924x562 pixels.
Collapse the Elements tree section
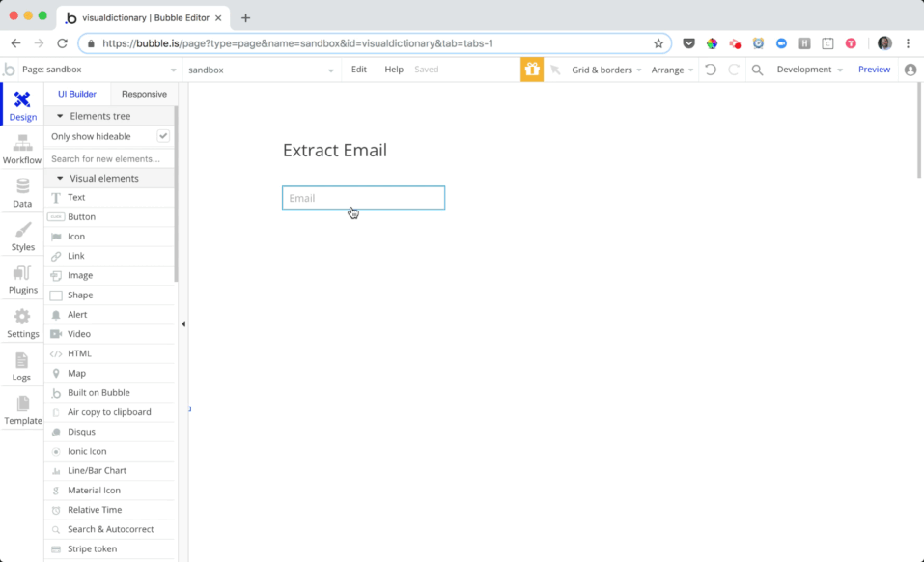coord(60,116)
